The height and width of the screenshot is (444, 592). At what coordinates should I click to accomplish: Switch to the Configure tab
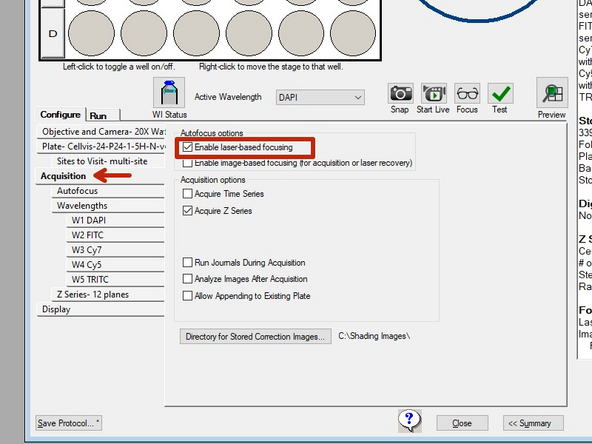60,114
